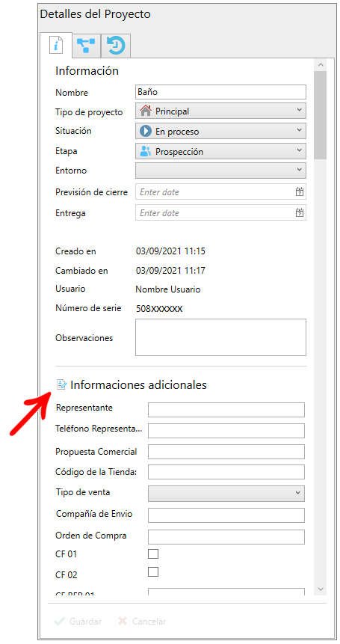Image resolution: width=340 pixels, height=644 pixels.
Task: Click the Orden de Compra input field
Action: (226, 537)
